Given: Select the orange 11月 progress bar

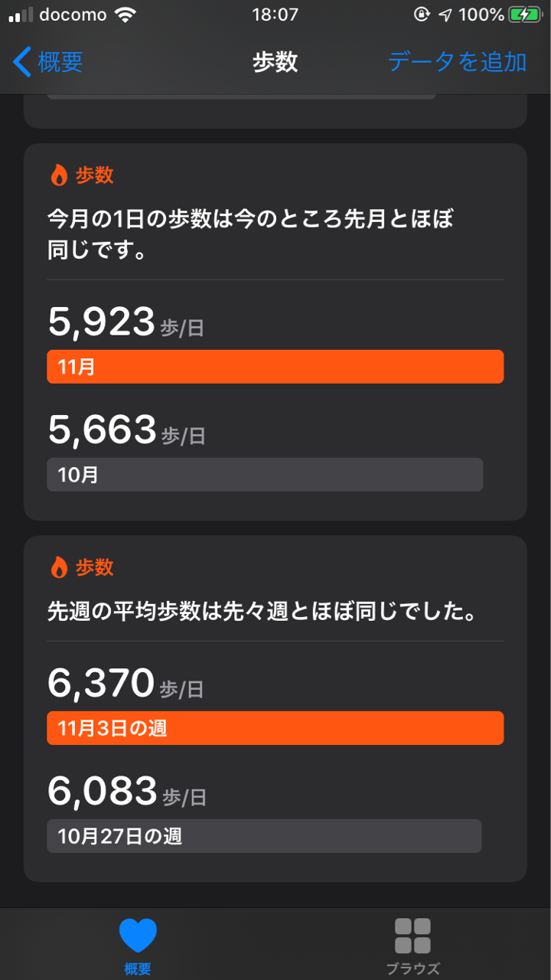Looking at the screenshot, I should [275, 367].
